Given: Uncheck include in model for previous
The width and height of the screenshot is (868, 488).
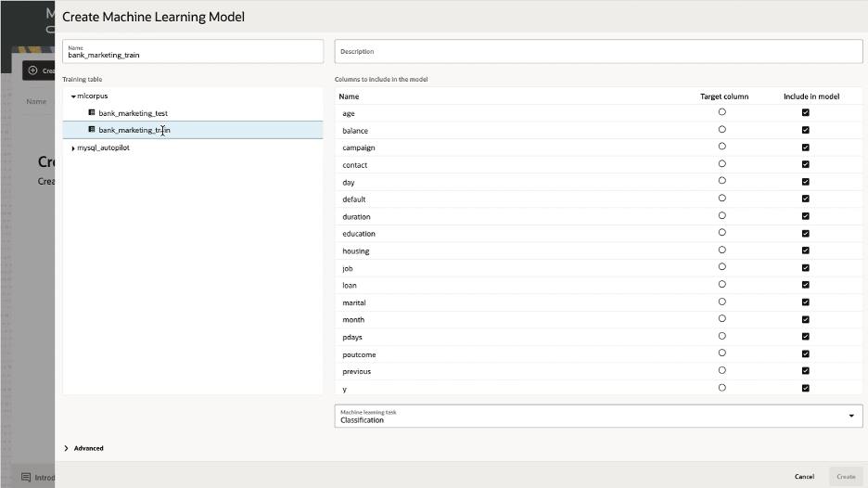Looking at the screenshot, I should [x=806, y=371].
